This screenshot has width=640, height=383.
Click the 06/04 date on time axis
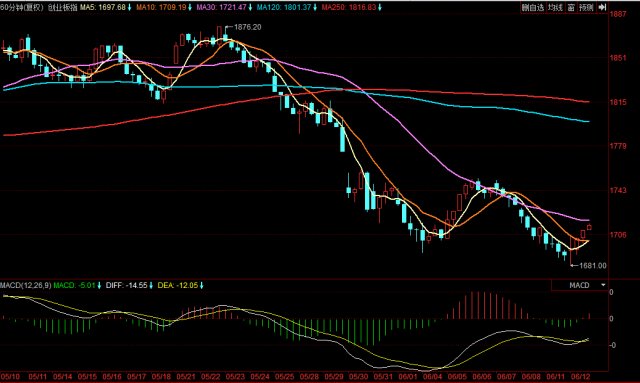[x=433, y=376]
